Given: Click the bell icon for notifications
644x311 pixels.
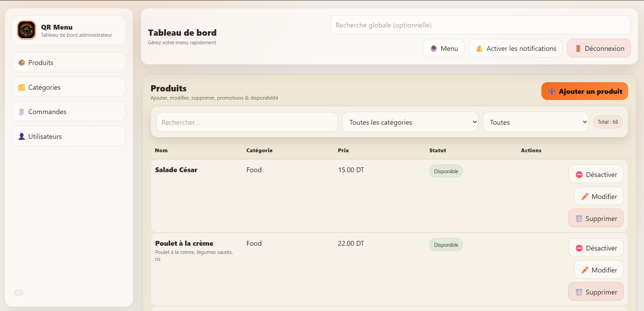Looking at the screenshot, I should click(480, 48).
